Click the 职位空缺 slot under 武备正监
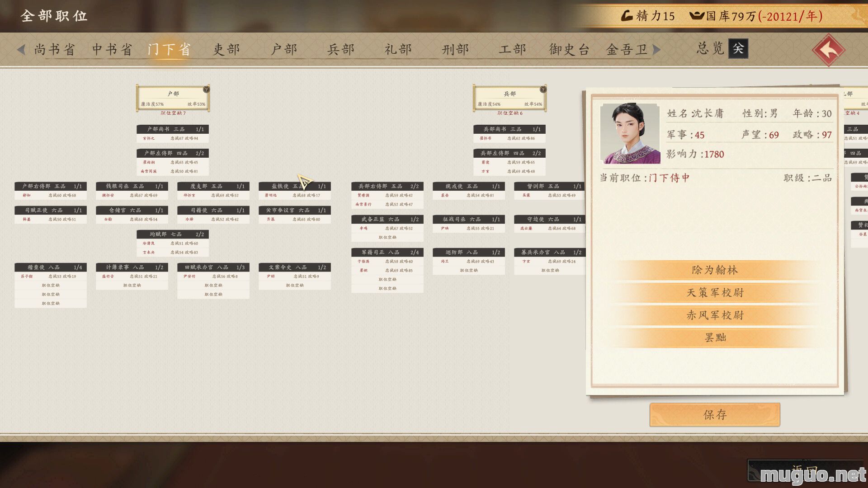The image size is (868, 488). [387, 237]
